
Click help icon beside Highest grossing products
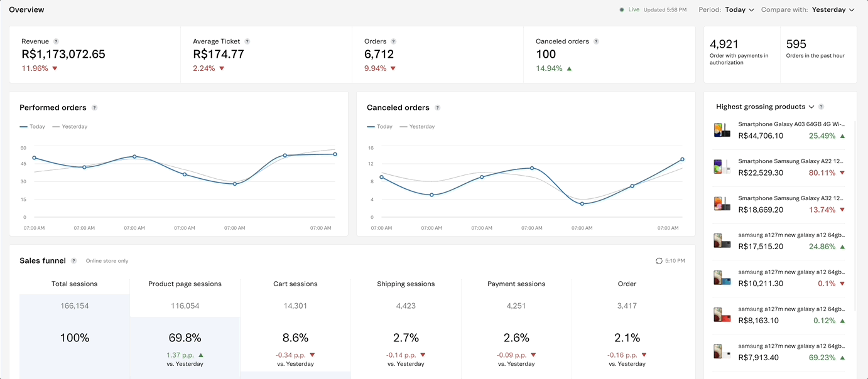[821, 107]
